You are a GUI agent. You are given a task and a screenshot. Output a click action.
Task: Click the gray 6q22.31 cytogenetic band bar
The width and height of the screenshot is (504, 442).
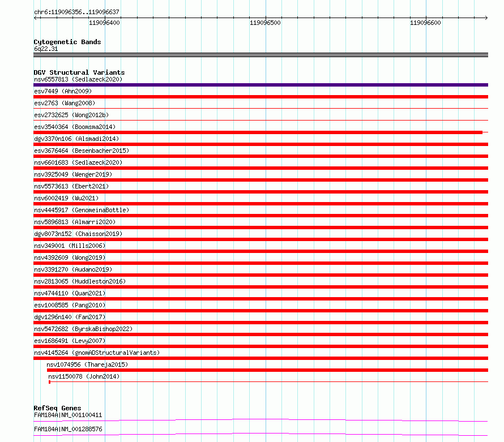point(260,55)
